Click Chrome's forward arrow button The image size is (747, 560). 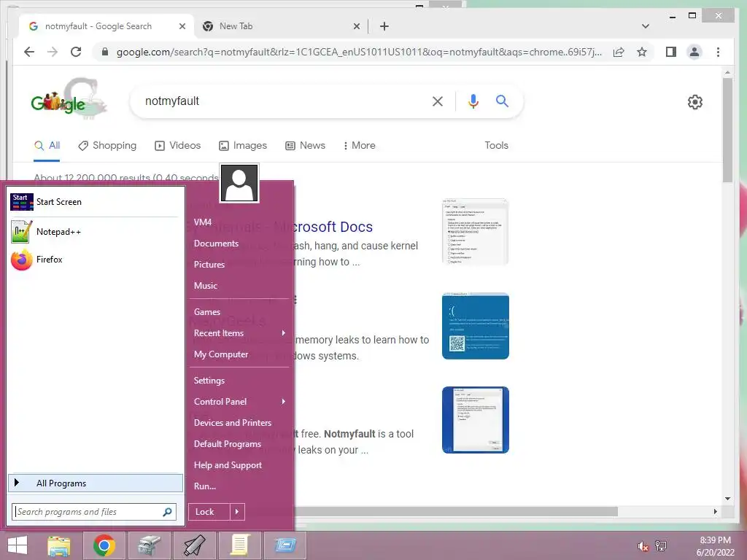pos(53,52)
